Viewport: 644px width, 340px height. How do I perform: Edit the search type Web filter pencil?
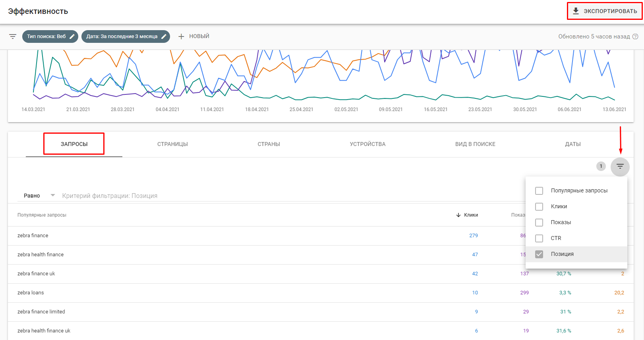(72, 36)
